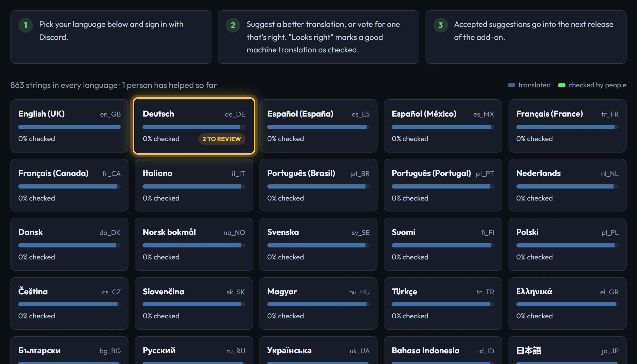Click the 2 TO REVIEW badge
This screenshot has height=364, width=637.
[x=222, y=139]
